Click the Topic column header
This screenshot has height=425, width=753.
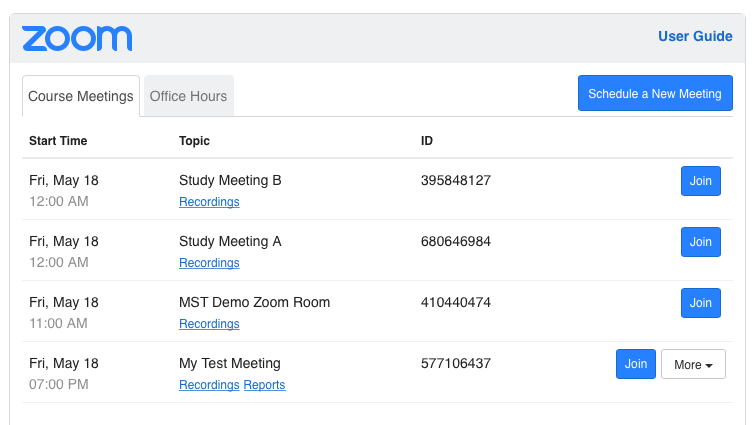point(194,141)
